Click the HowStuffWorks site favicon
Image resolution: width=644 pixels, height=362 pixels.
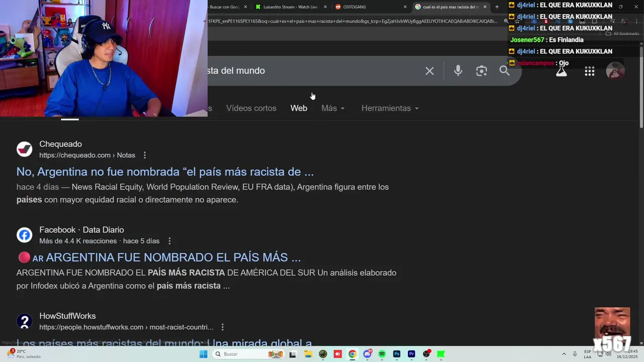[25, 321]
